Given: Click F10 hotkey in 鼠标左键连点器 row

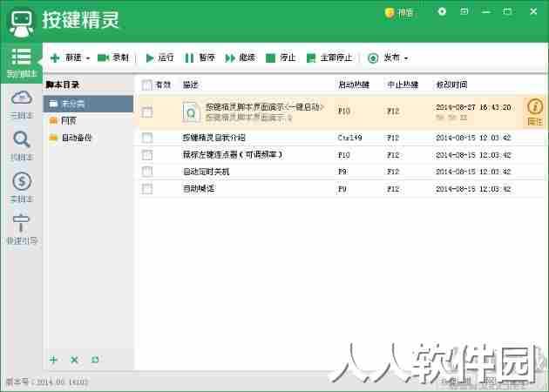Looking at the screenshot, I should click(344, 155).
